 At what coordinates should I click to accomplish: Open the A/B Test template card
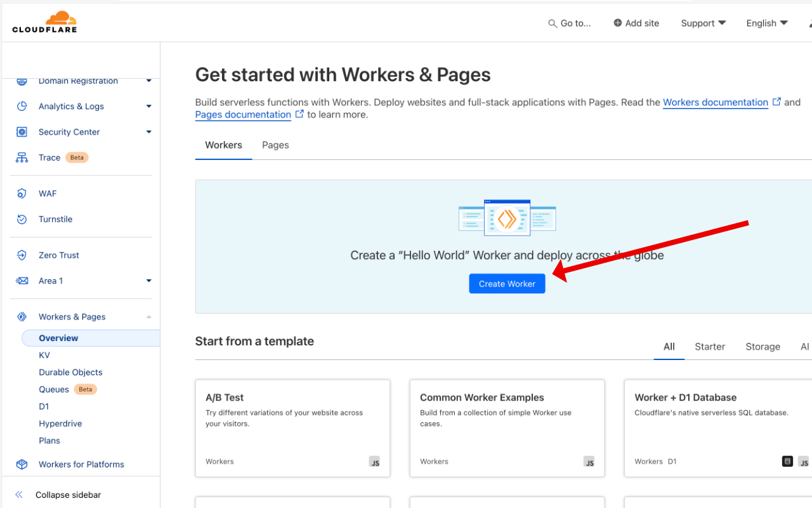(292, 429)
